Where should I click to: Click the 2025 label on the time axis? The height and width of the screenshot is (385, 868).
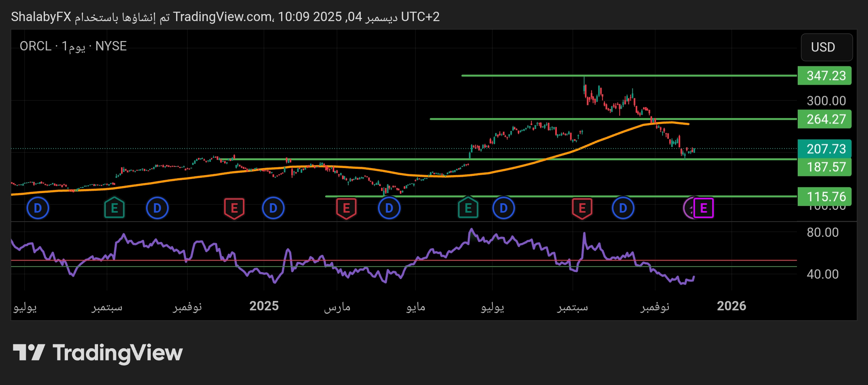tap(264, 306)
